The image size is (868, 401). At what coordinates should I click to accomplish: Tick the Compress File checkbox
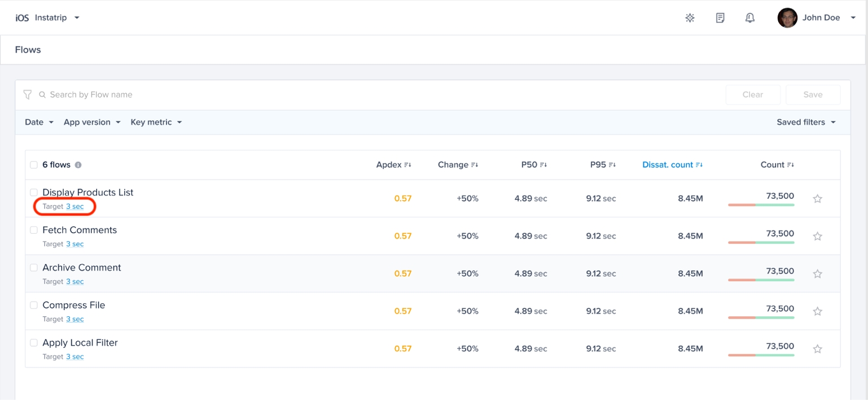tap(34, 305)
